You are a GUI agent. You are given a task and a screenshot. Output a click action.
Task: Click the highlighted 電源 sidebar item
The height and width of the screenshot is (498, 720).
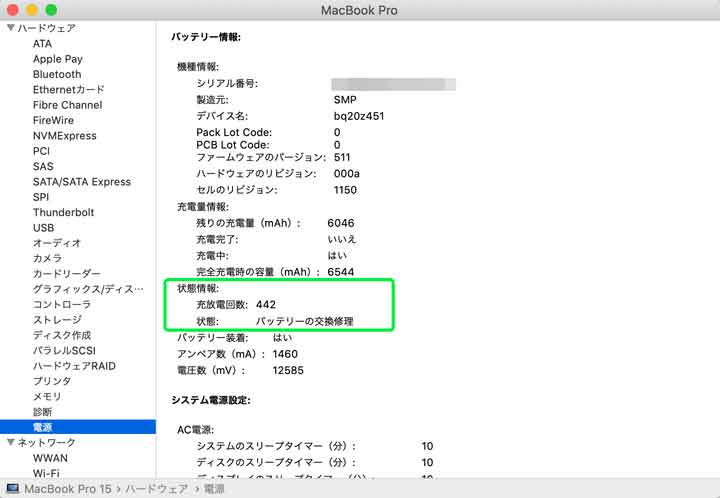click(78, 427)
